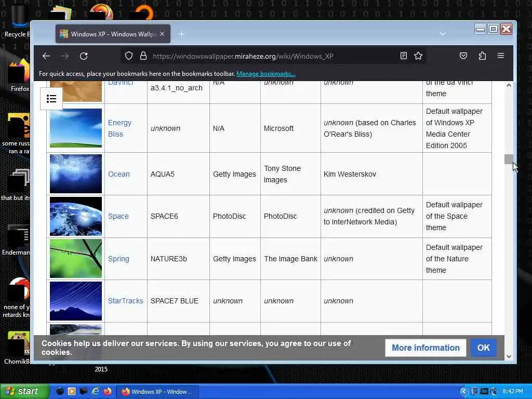Open the ChomikBox desktop icon

point(17,348)
